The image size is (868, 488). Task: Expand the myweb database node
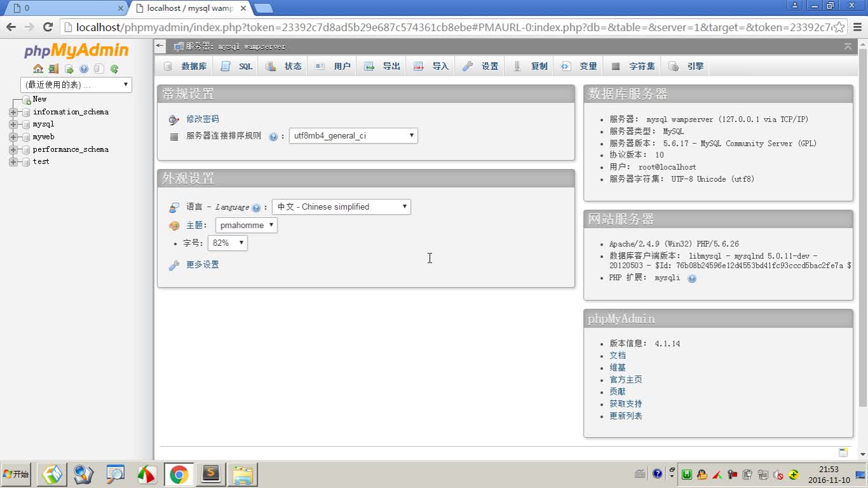coord(13,137)
